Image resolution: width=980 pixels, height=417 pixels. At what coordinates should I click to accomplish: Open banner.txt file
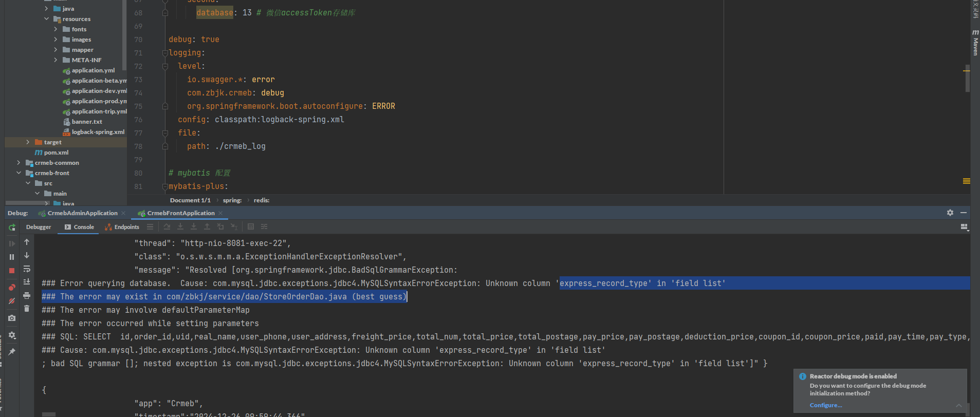tap(83, 122)
